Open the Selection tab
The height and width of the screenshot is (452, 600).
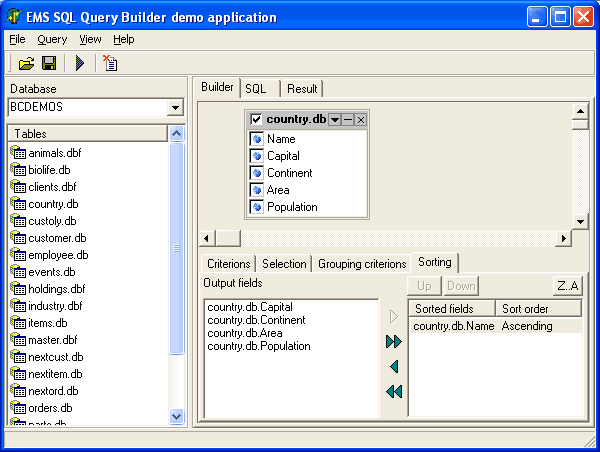(x=284, y=264)
